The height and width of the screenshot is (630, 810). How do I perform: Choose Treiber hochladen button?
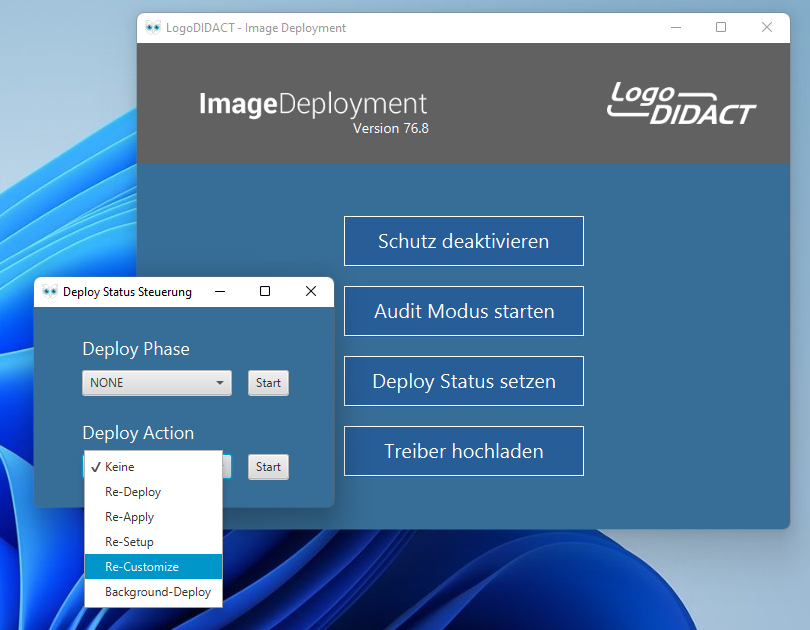[x=463, y=451]
